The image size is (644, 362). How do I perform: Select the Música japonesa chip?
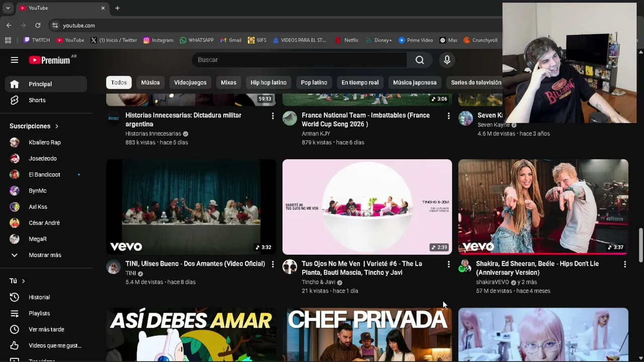pos(415,82)
